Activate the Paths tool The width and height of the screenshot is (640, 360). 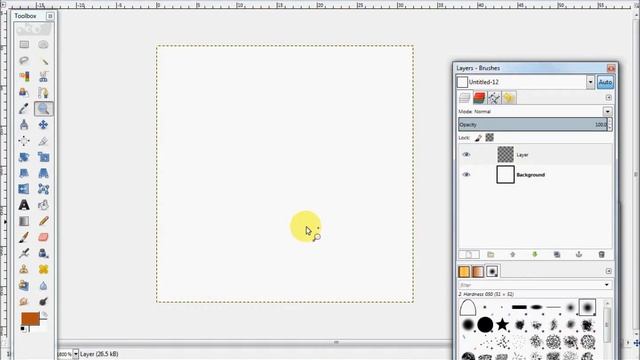point(43,92)
